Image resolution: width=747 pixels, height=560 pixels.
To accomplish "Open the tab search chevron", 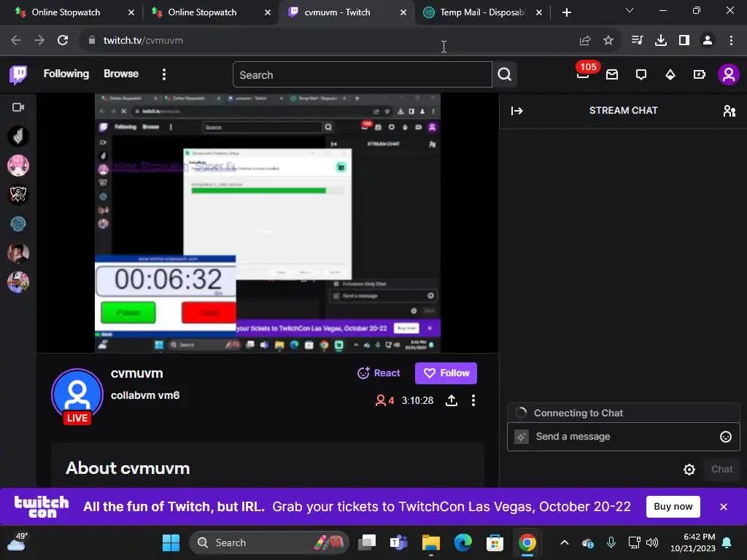I will point(630,10).
